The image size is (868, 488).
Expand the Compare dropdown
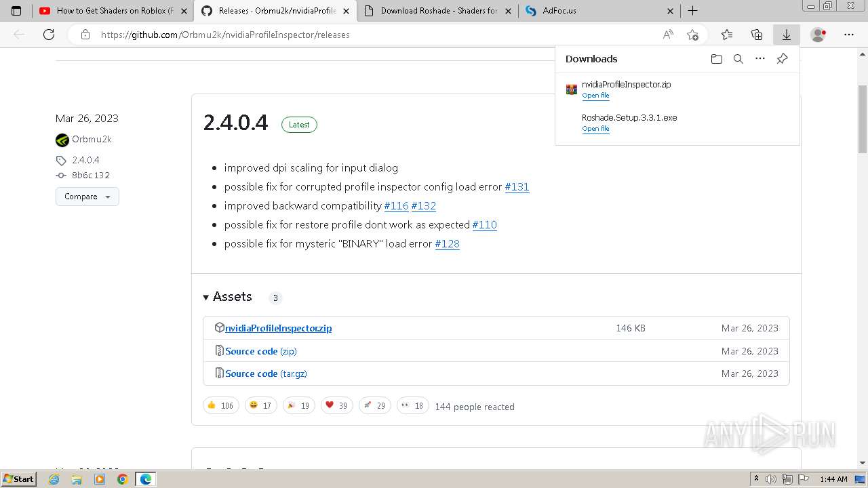(87, 197)
